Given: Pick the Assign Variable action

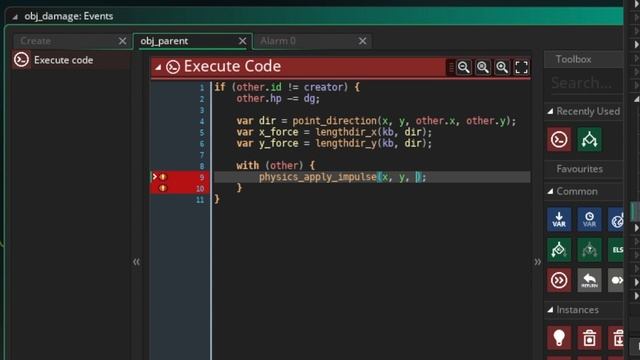Looking at the screenshot, I should [x=559, y=219].
